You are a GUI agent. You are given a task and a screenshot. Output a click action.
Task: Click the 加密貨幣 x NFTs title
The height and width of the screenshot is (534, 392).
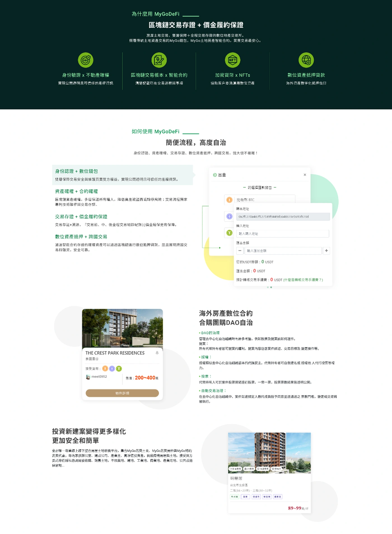[232, 75]
